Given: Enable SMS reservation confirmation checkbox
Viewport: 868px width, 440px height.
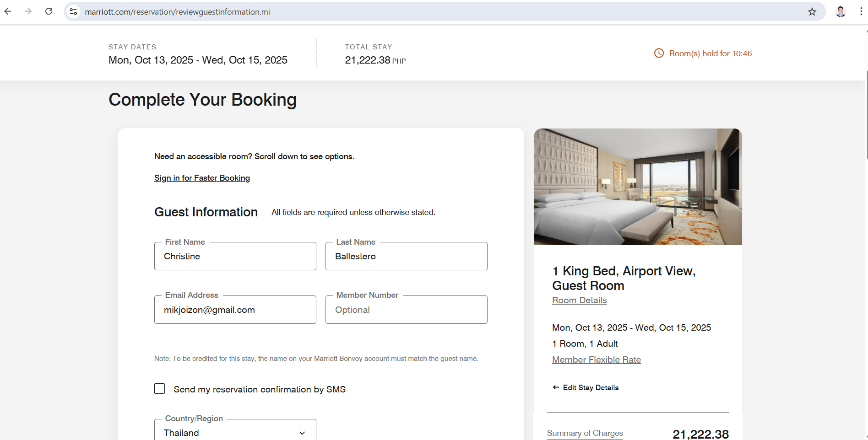Looking at the screenshot, I should tap(159, 389).
